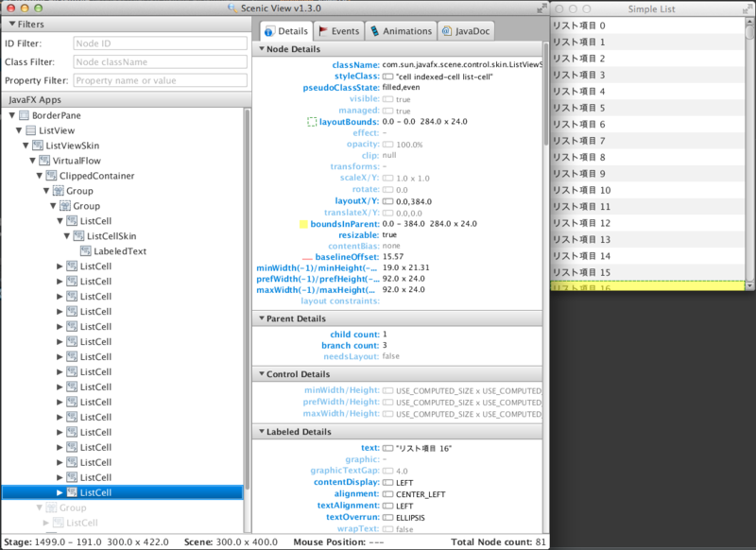Select リスト項目 10 in Simple List

tap(648, 190)
